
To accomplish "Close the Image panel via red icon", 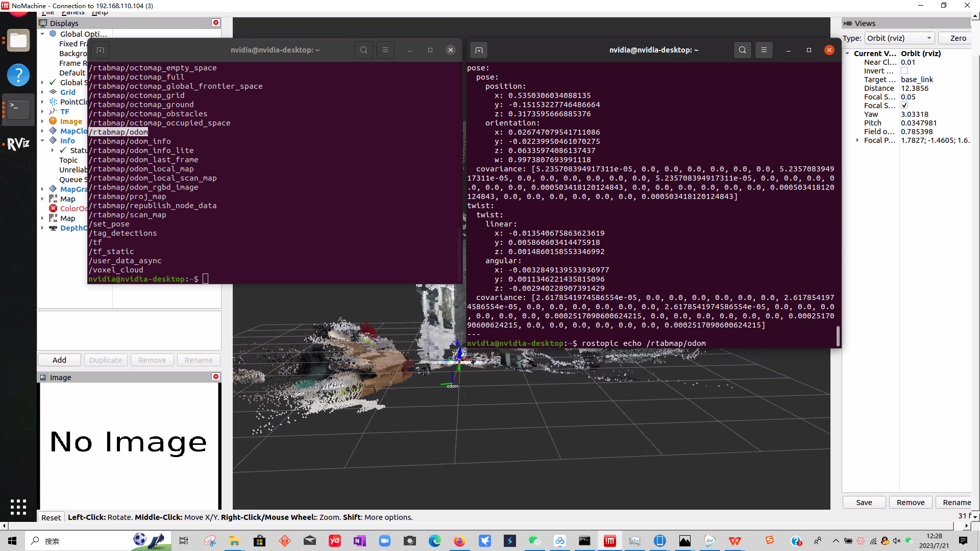I will point(216,377).
